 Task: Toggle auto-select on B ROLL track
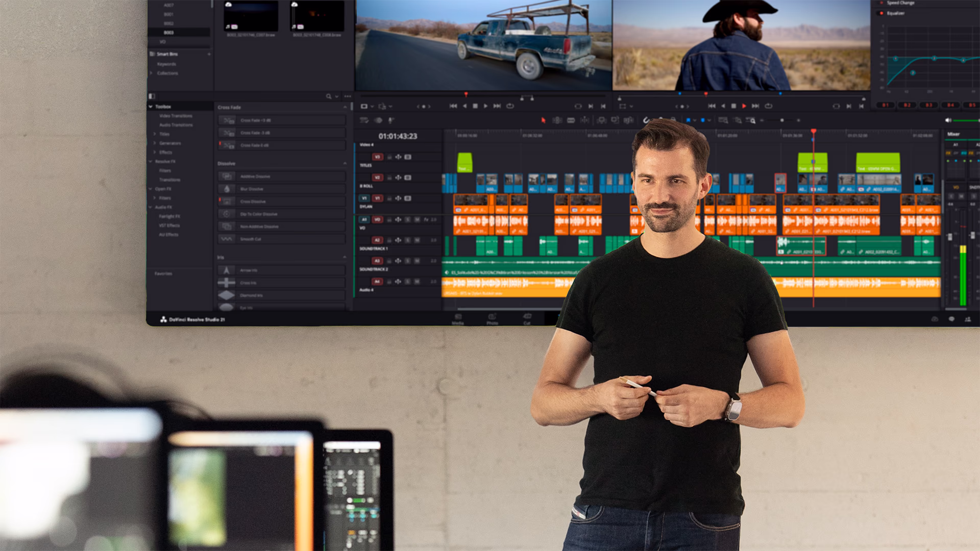click(x=398, y=178)
